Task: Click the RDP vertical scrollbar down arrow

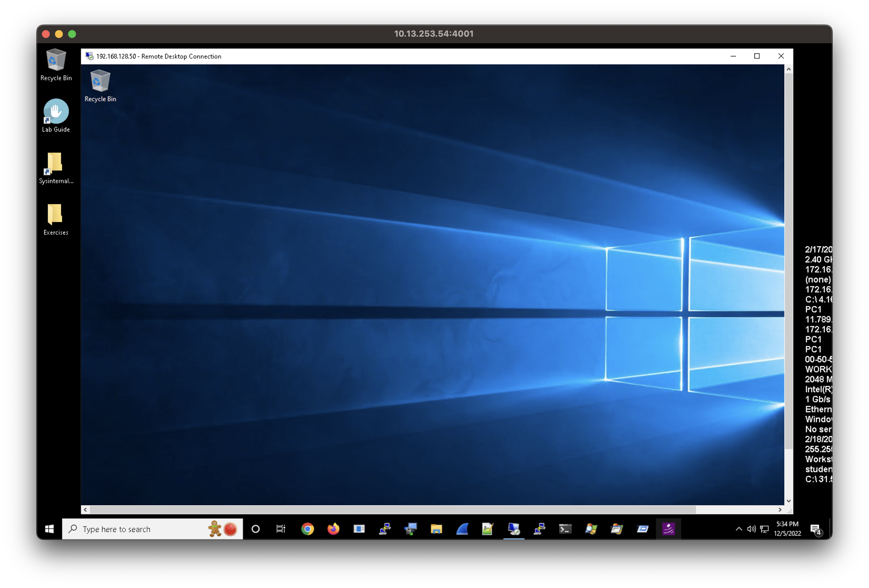Action: tap(788, 501)
